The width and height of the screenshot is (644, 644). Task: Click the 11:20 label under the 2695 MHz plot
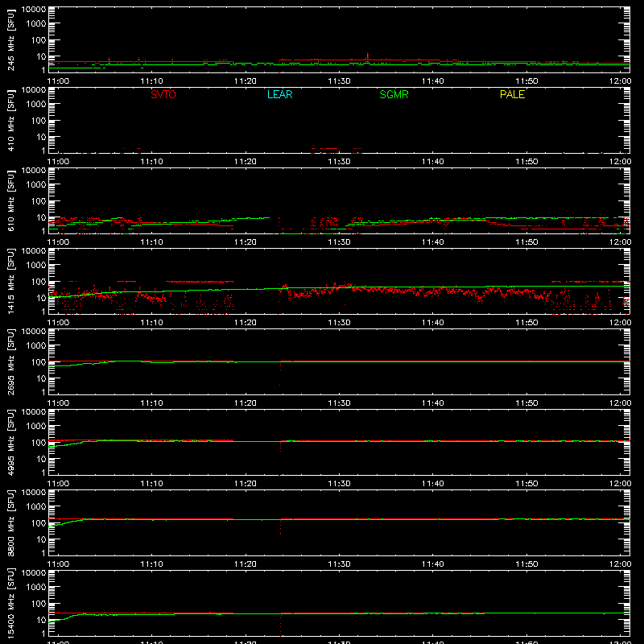pyautogui.click(x=246, y=403)
